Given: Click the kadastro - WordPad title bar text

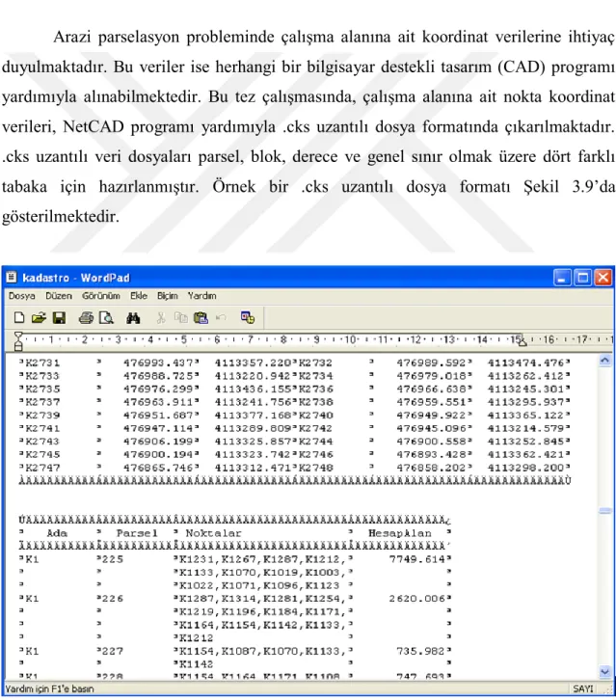Looking at the screenshot, I should click(x=76, y=278).
